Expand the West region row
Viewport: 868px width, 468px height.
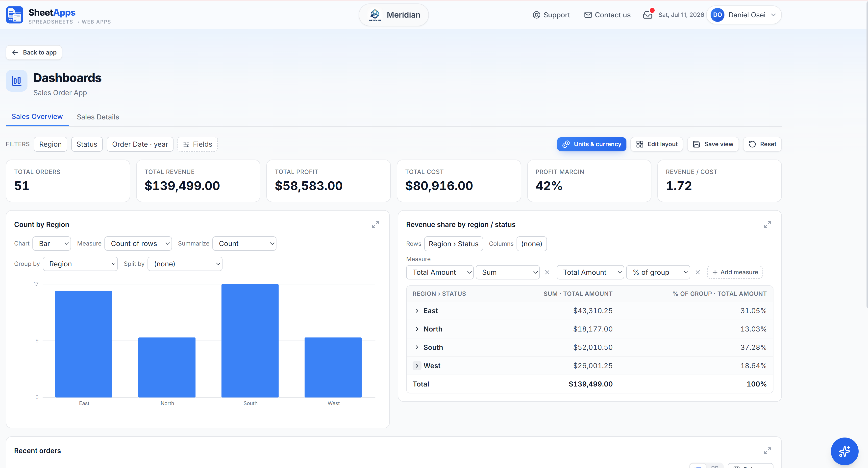coord(417,366)
